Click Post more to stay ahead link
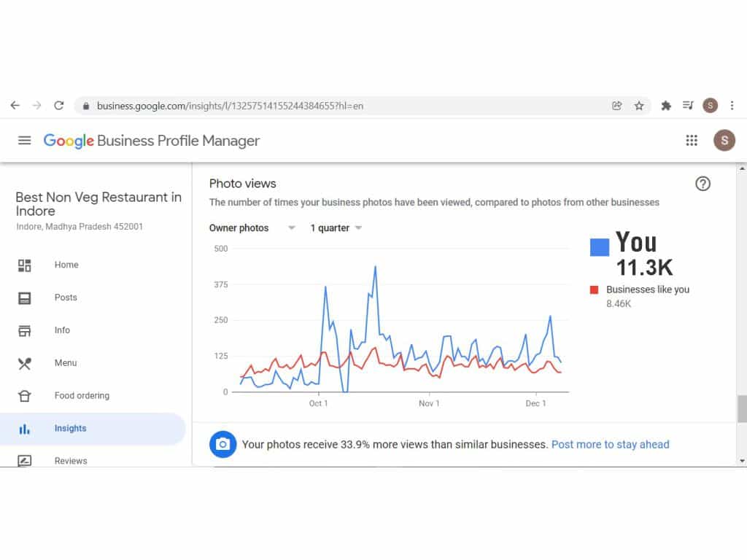Screen dimensions: 747x560 coord(610,444)
